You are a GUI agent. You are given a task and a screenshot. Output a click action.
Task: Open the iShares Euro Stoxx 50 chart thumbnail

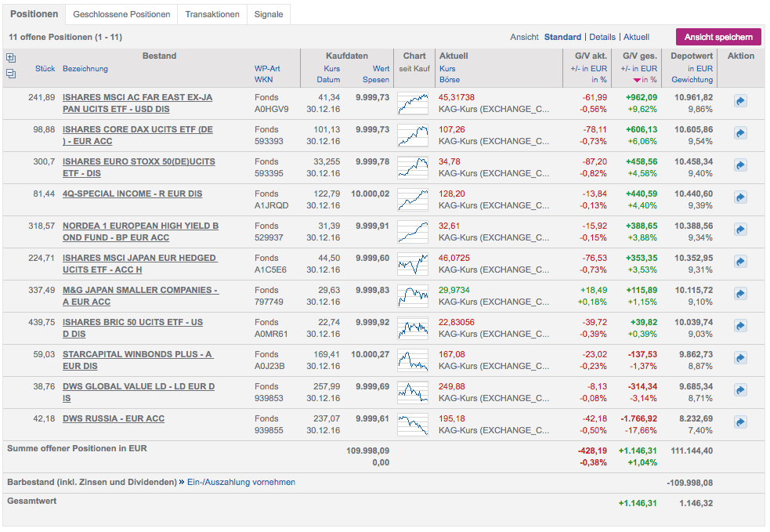click(413, 167)
